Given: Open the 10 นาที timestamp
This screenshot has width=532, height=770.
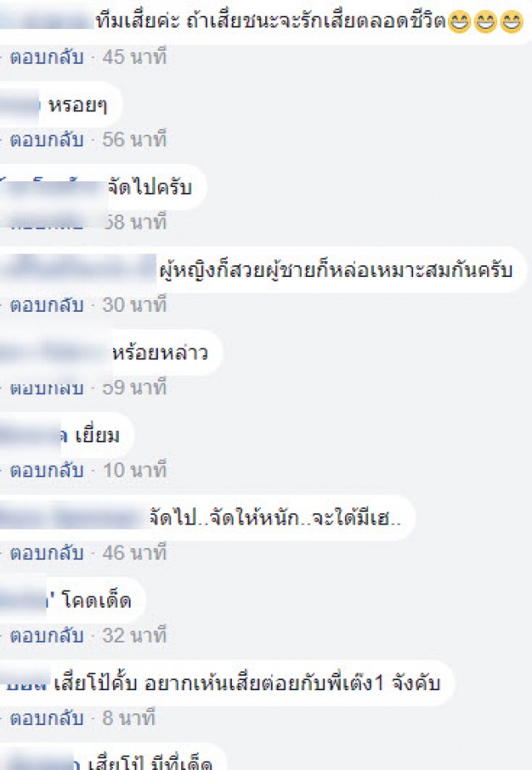Looking at the screenshot, I should (x=135, y=471).
